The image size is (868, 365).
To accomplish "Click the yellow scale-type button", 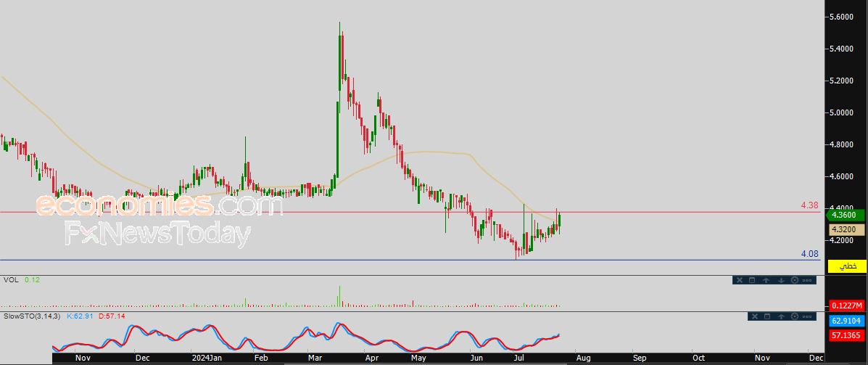I will point(846,266).
